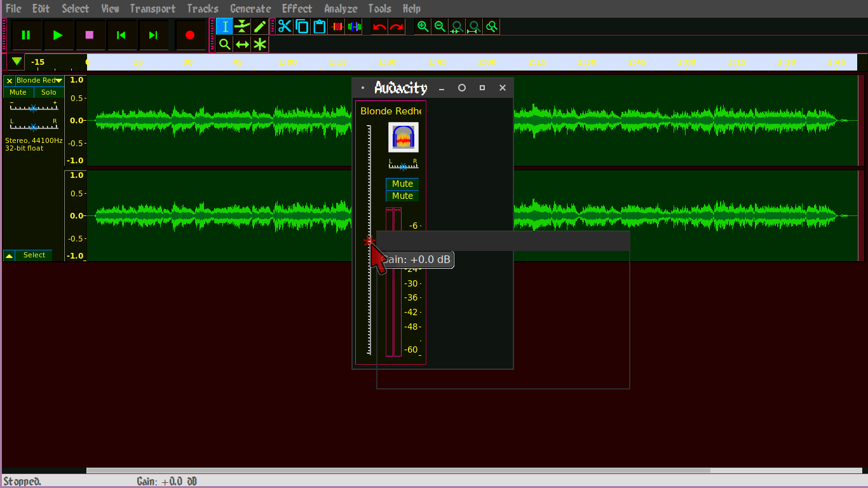Click the Zoom In magnifier icon
868x488 pixels.
point(422,26)
